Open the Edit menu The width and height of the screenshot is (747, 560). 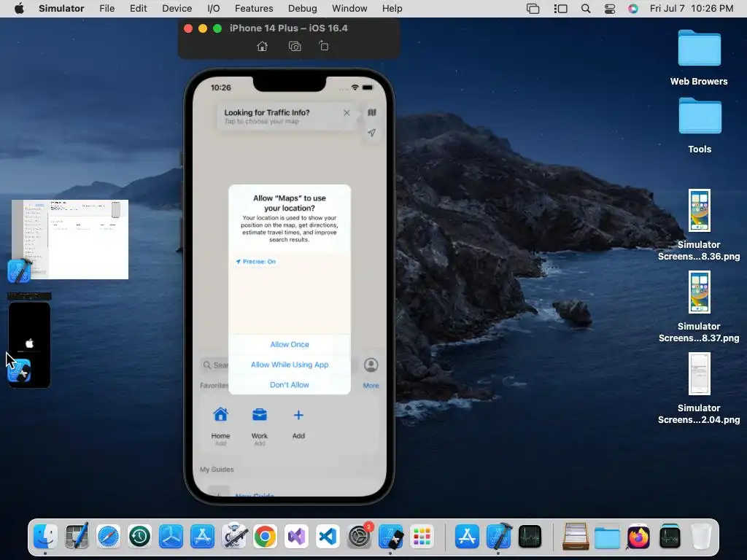pyautogui.click(x=138, y=9)
